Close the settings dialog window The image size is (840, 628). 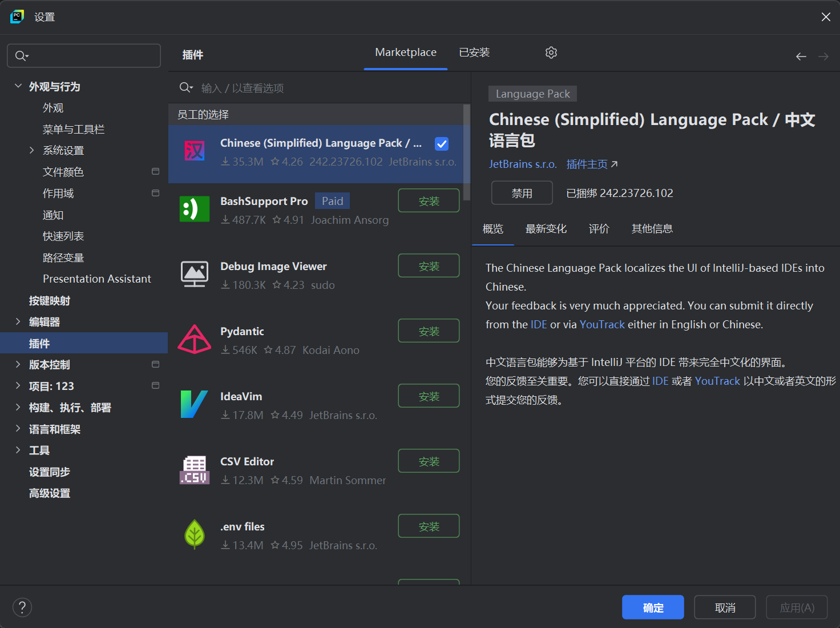point(826,17)
